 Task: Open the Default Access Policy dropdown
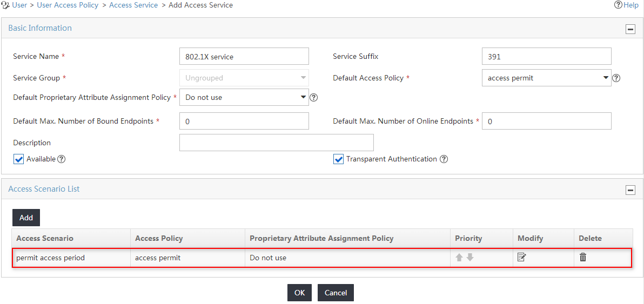tap(547, 78)
